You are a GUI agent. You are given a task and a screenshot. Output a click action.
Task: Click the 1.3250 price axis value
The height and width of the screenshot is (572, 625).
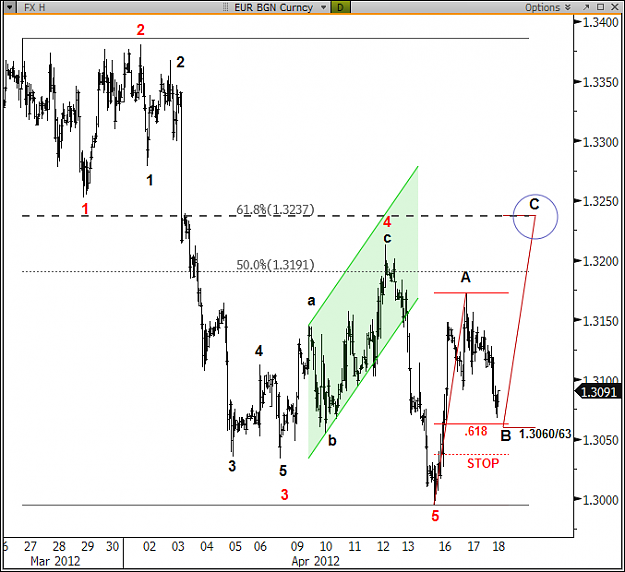coord(600,201)
